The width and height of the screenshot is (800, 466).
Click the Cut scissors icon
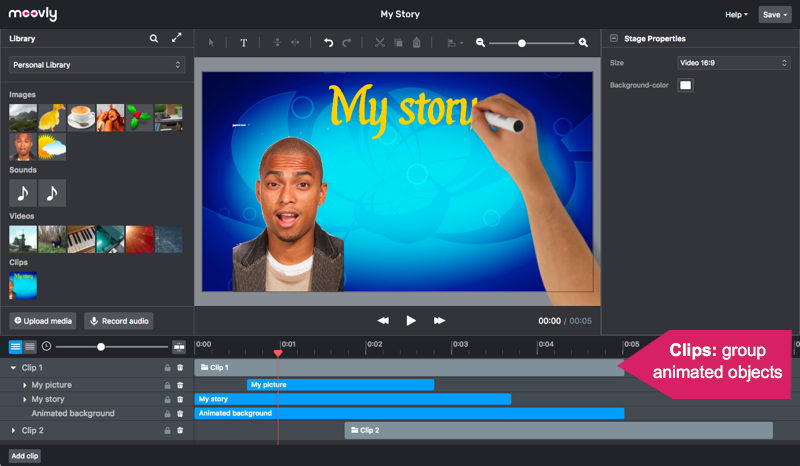(x=379, y=43)
